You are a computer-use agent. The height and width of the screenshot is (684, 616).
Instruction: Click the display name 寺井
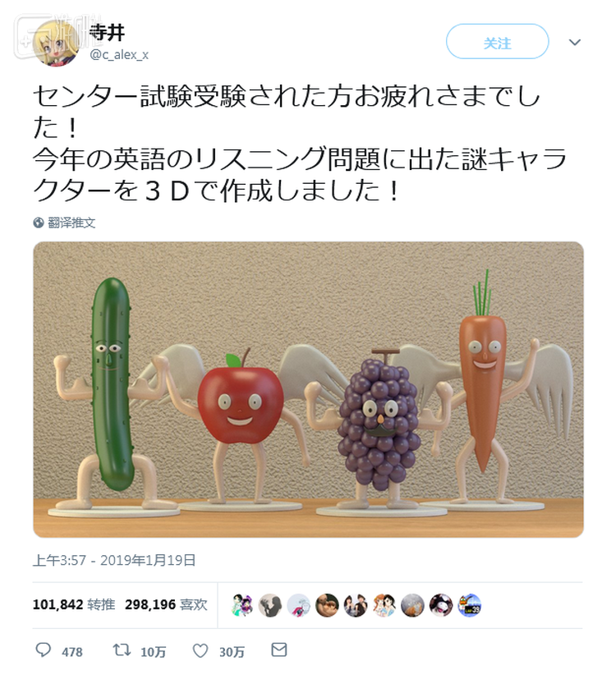click(106, 34)
